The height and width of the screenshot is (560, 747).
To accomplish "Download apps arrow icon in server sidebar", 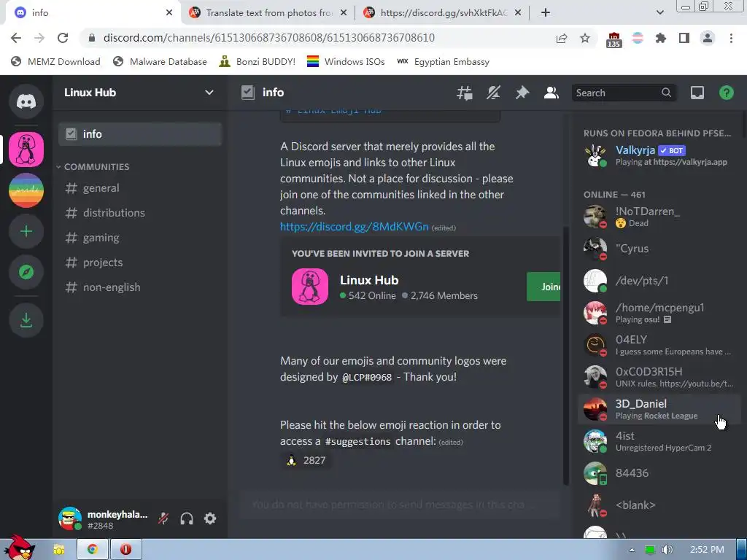I will pos(26,320).
